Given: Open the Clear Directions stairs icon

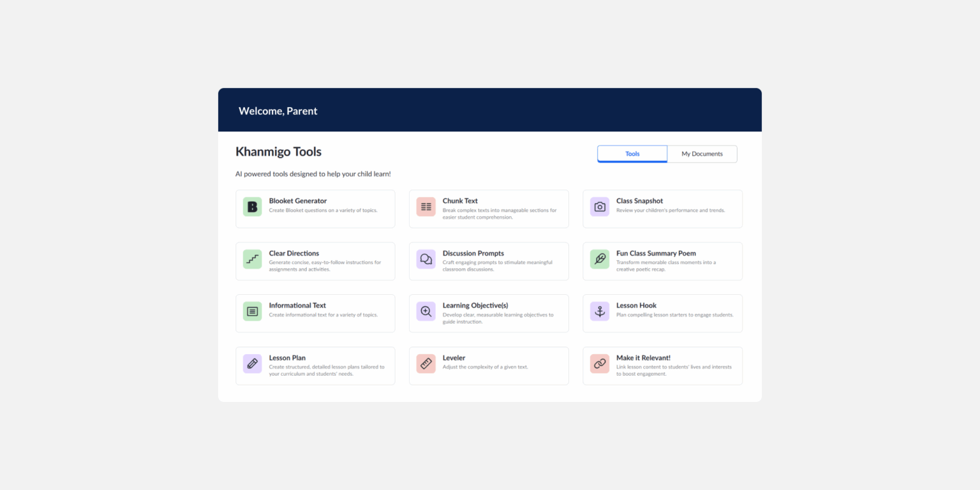Looking at the screenshot, I should 252,259.
